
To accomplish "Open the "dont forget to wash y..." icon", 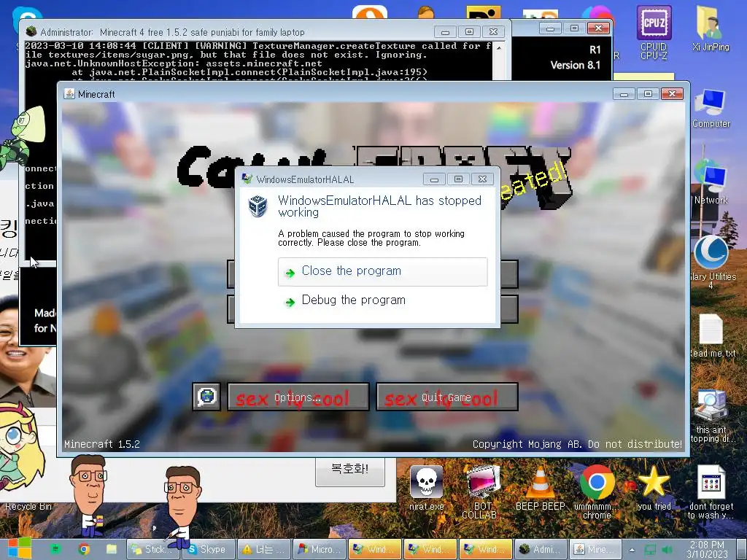I will (711, 491).
